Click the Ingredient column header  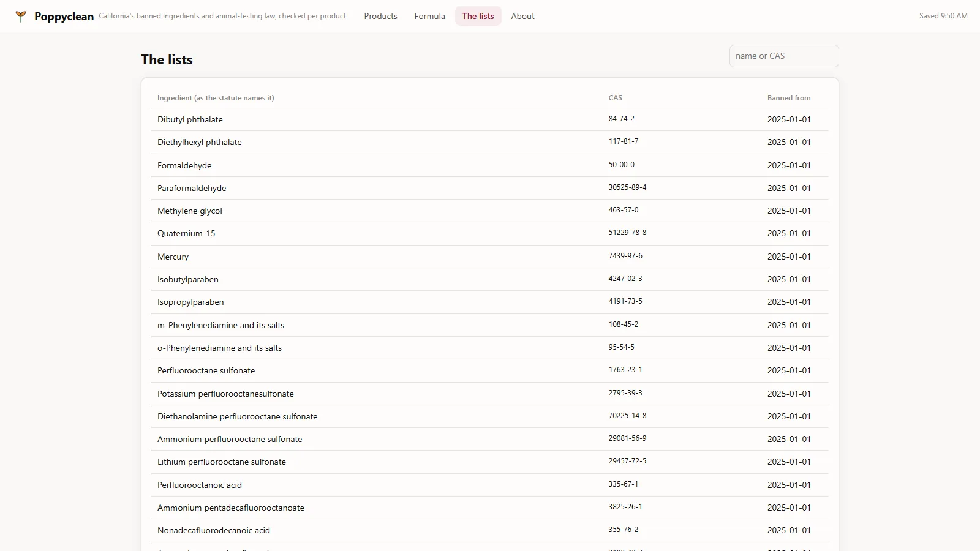[216, 98]
